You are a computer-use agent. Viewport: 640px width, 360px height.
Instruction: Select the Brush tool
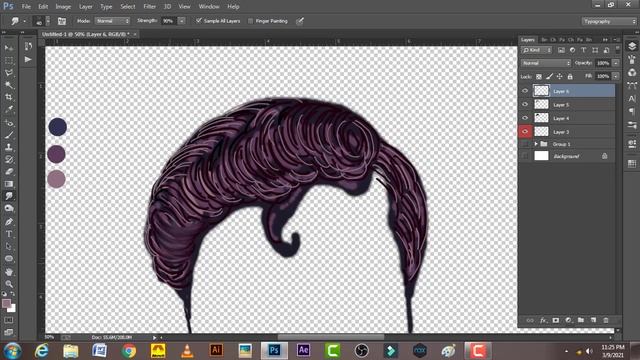click(x=9, y=135)
